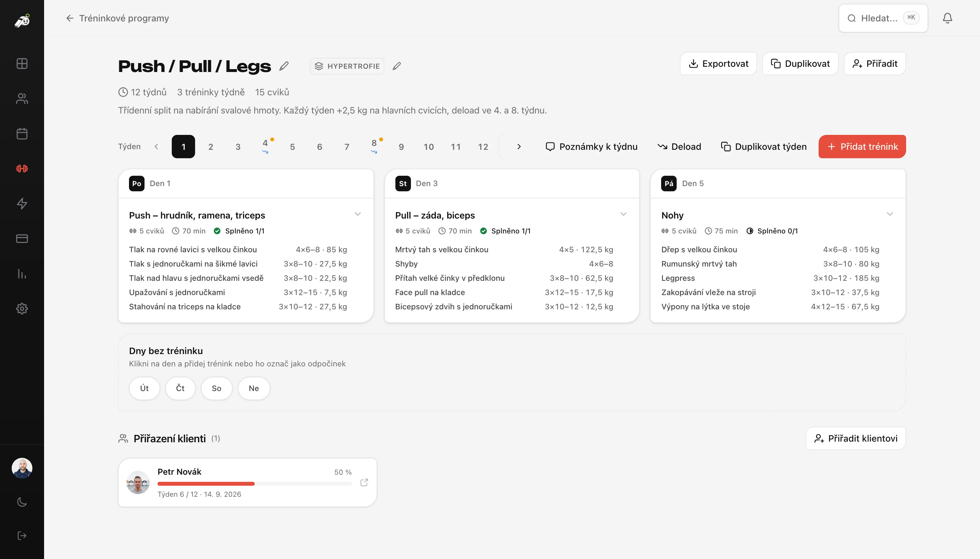Click the notification bell icon
The image size is (980, 559).
point(947,18)
